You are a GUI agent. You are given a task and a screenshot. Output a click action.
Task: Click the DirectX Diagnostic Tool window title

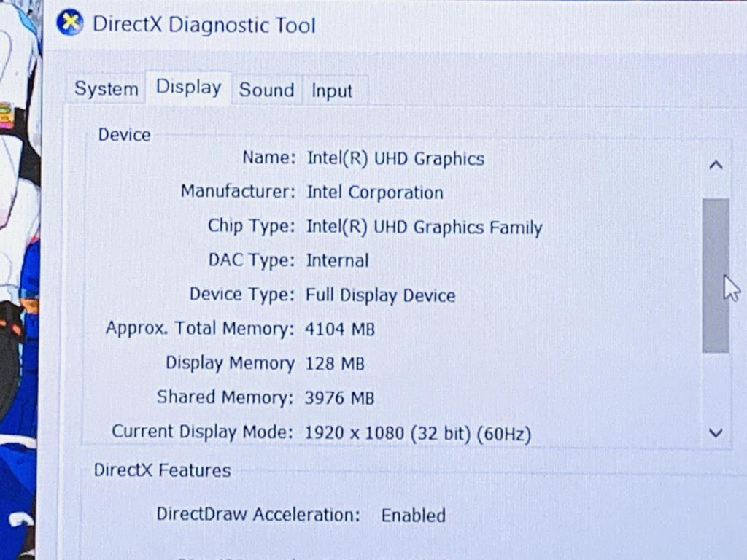pyautogui.click(x=204, y=25)
